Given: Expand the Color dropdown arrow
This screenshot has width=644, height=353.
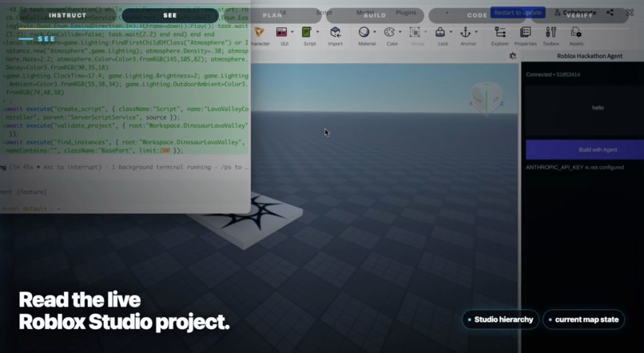Looking at the screenshot, I should pos(400,32).
